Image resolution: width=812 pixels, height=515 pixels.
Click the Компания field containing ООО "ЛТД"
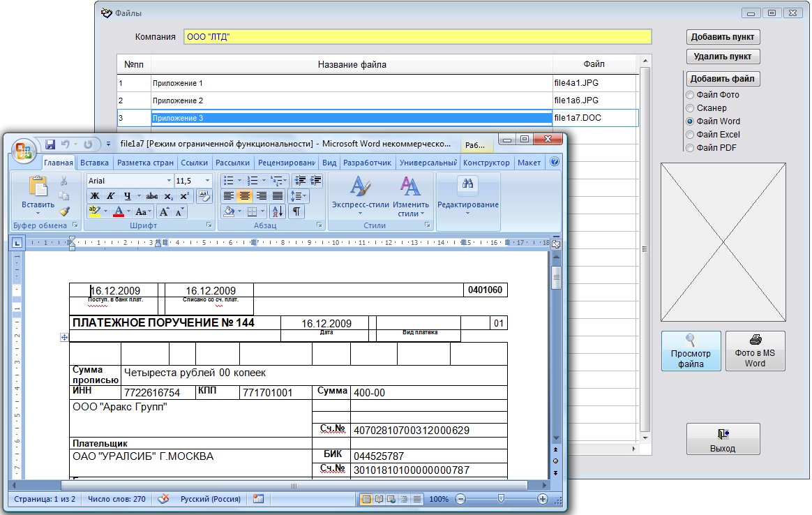point(417,37)
